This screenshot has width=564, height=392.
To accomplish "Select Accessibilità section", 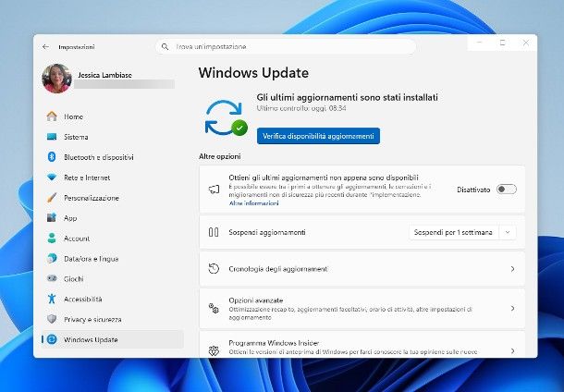I will click(112, 299).
